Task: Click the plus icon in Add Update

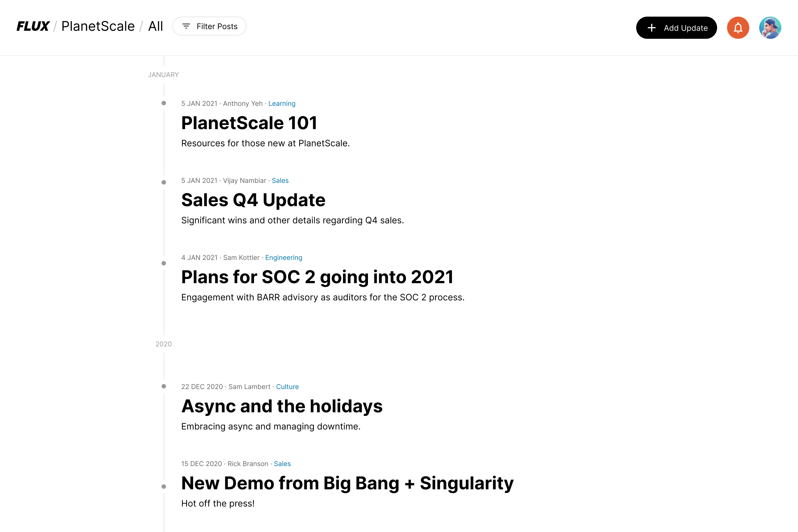Action: pyautogui.click(x=651, y=28)
